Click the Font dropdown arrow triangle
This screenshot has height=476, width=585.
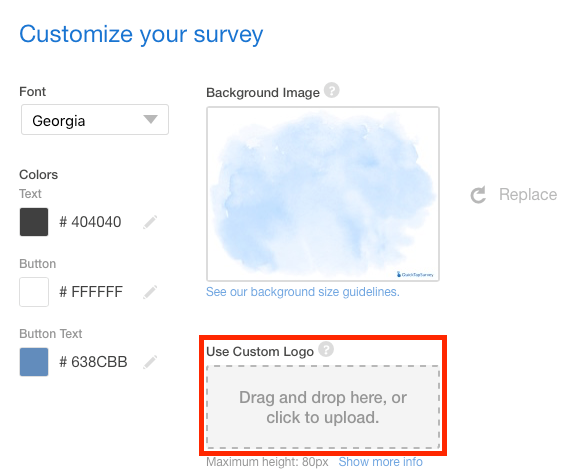pyautogui.click(x=151, y=119)
